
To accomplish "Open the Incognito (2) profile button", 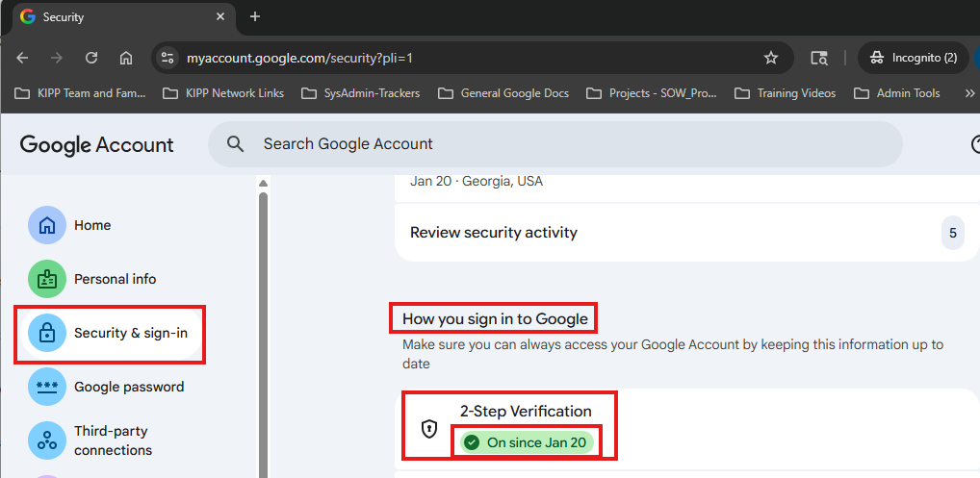I will click(912, 58).
